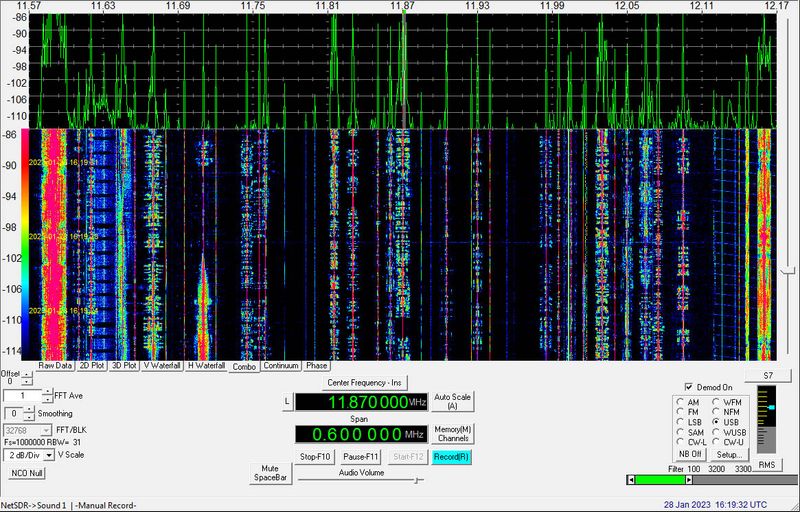Click the Center Frequency - Ins button
Image resolution: width=800 pixels, height=512 pixels.
click(364, 382)
